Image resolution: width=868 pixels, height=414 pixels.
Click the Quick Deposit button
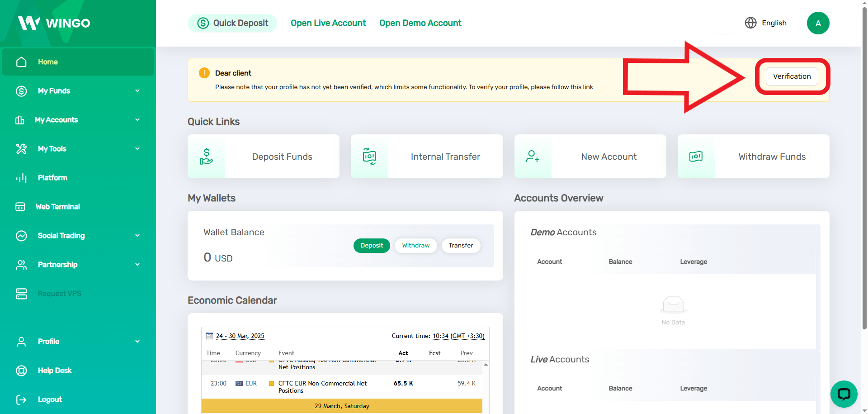(232, 23)
